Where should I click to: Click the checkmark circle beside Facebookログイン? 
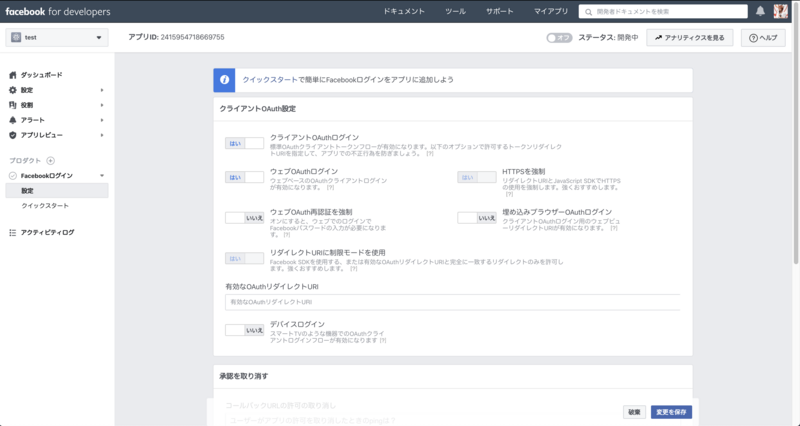13,176
